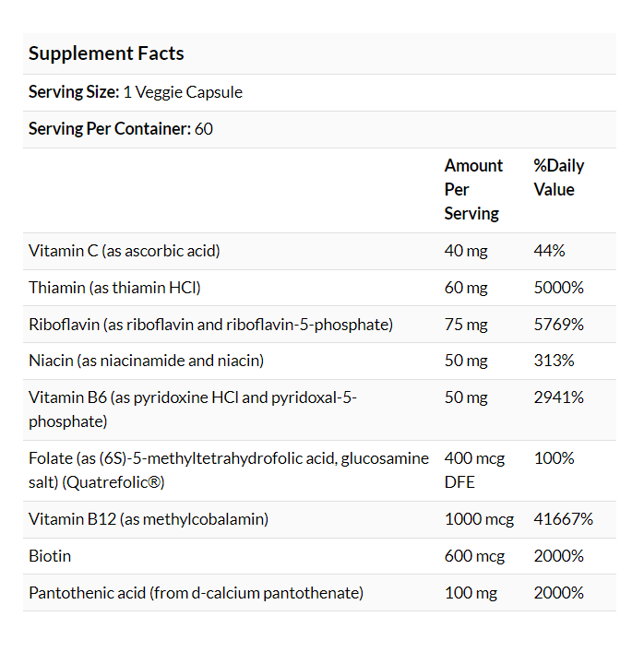Click the %Daily Value column header
This screenshot has height=652, width=644.
click(x=558, y=177)
